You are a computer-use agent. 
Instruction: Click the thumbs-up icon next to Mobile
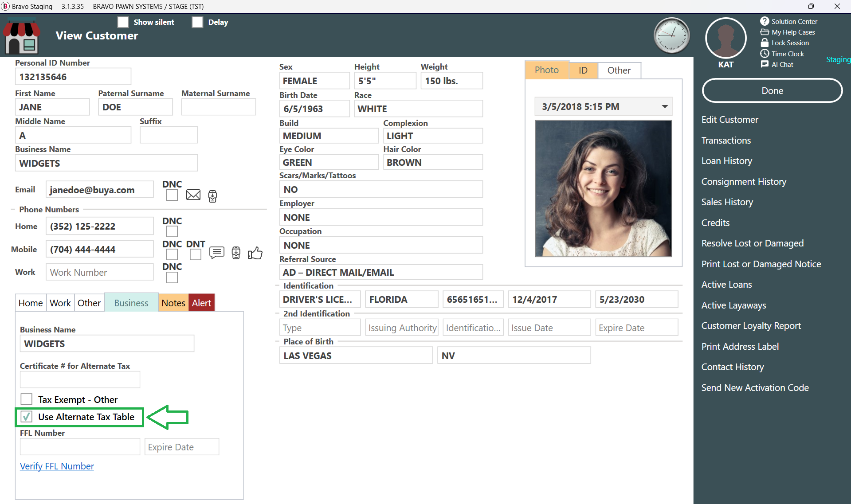point(255,253)
